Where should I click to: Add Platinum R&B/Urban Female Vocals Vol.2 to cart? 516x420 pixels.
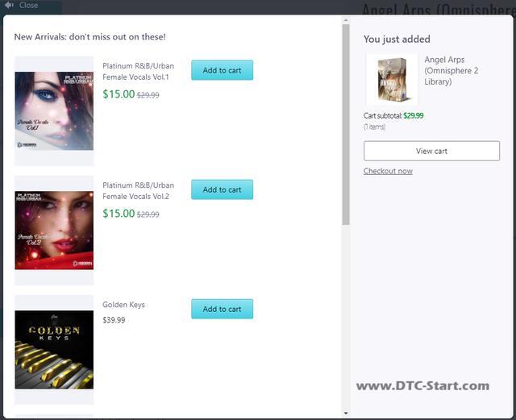(223, 189)
